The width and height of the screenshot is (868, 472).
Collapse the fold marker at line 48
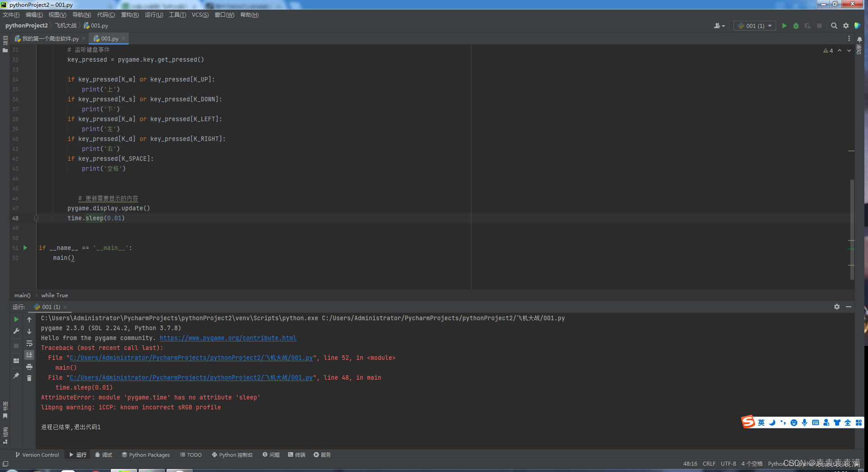(x=36, y=218)
